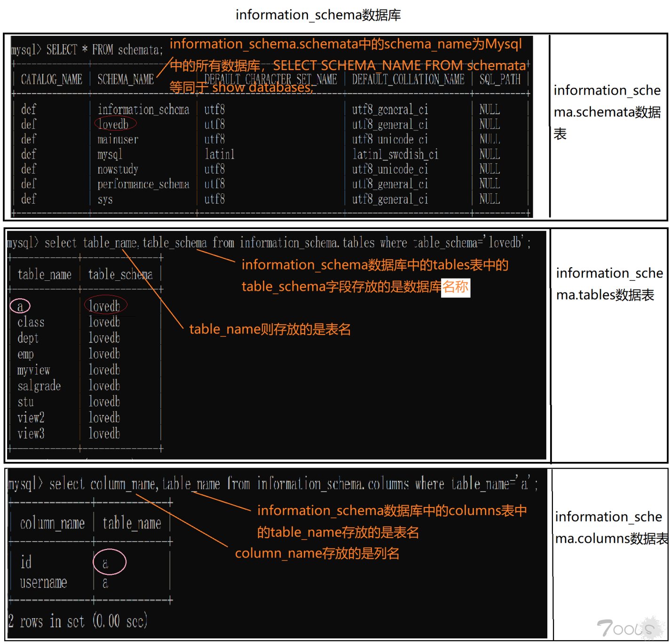Screen dimensions: 670x644
Task: Select the 'stu' table name
Action: [x=25, y=402]
